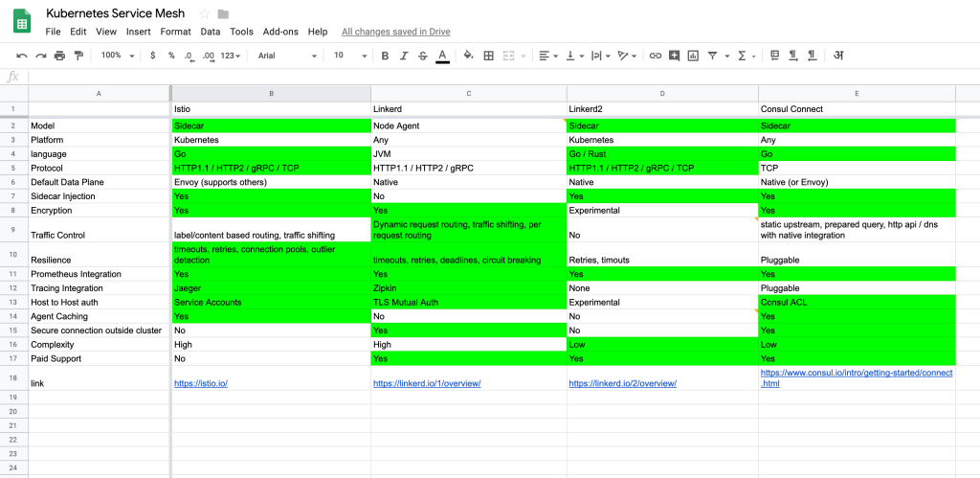Format as currency with dollar icon
Image resolution: width=980 pixels, height=478 pixels.
[152, 56]
